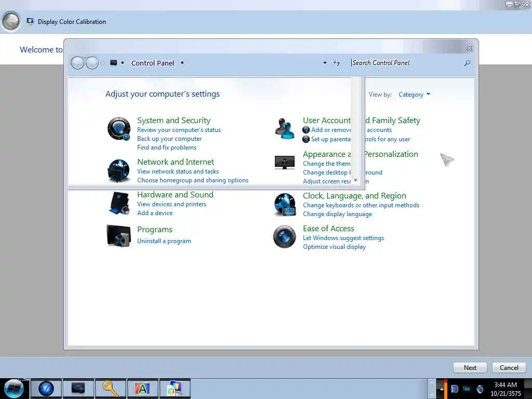Image resolution: width=532 pixels, height=399 pixels.
Task: Click Let Windows suggest settings
Action: tap(343, 238)
